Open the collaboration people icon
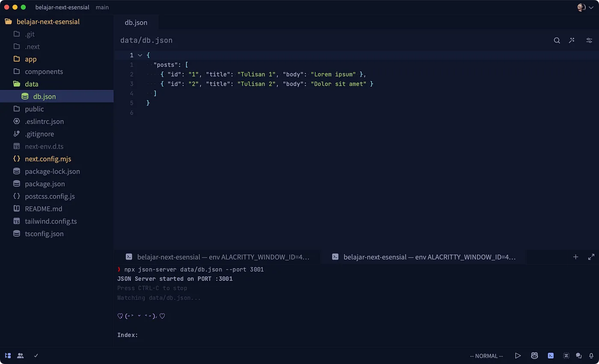The width and height of the screenshot is (599, 364). point(20,355)
